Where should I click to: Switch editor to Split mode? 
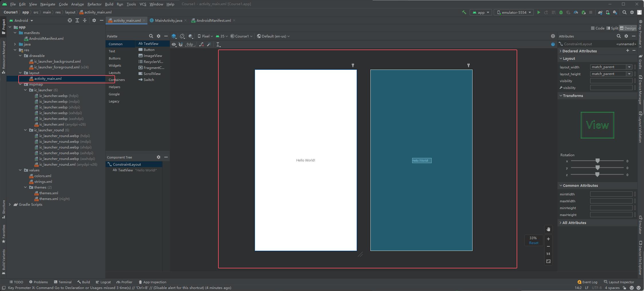coord(612,28)
